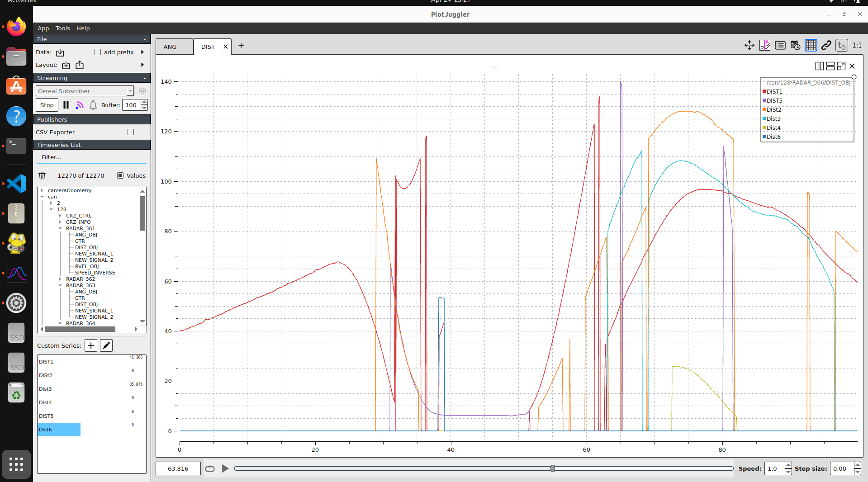Toggle the CSV Exporter checkbox
The width and height of the screenshot is (868, 482).
tap(130, 132)
